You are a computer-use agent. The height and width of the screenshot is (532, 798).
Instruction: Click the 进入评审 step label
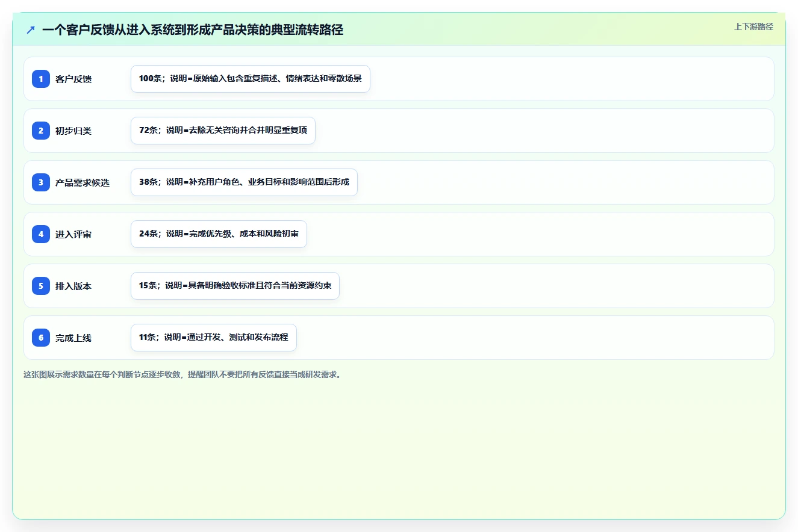pyautogui.click(x=73, y=234)
